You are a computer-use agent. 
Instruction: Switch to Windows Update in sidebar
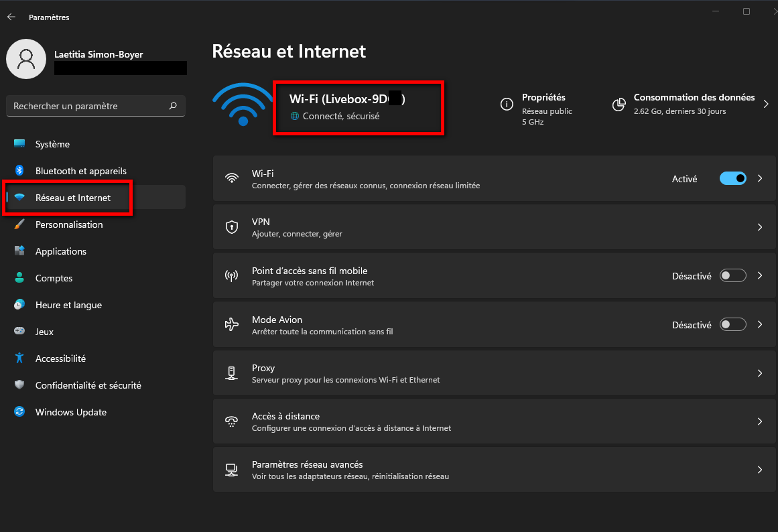pyautogui.click(x=70, y=411)
